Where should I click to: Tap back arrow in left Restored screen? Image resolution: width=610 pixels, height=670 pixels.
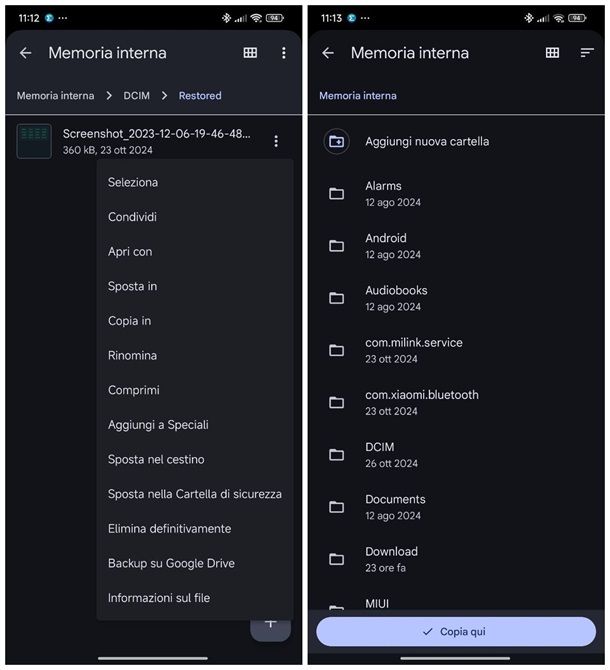coord(26,53)
